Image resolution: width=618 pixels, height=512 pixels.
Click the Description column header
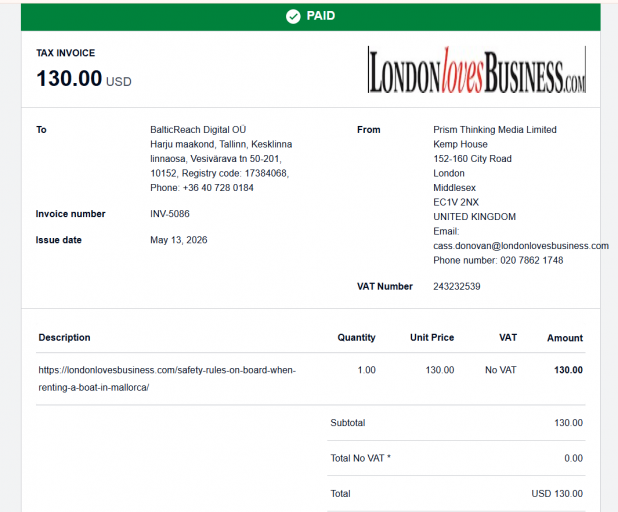(x=65, y=337)
